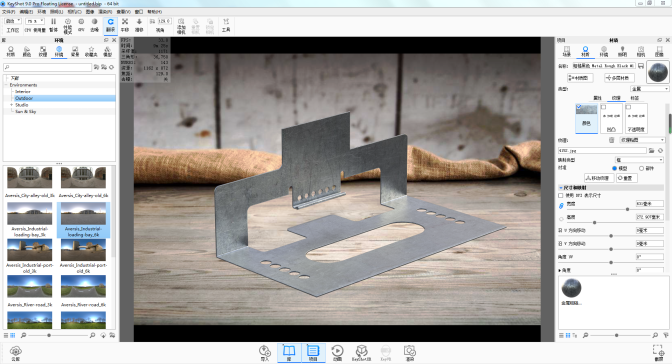Open the File (文件) menu
Viewport: 672px width, 364px height.
[8, 12]
